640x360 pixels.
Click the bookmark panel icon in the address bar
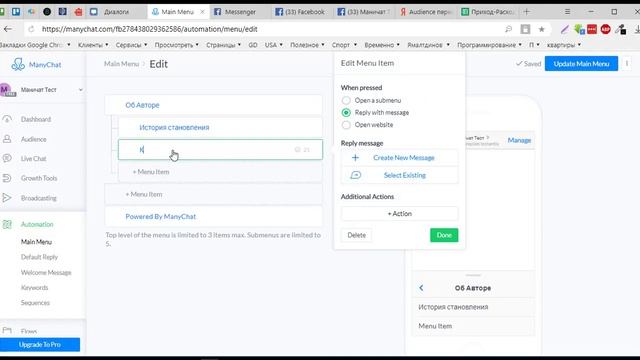click(x=525, y=29)
